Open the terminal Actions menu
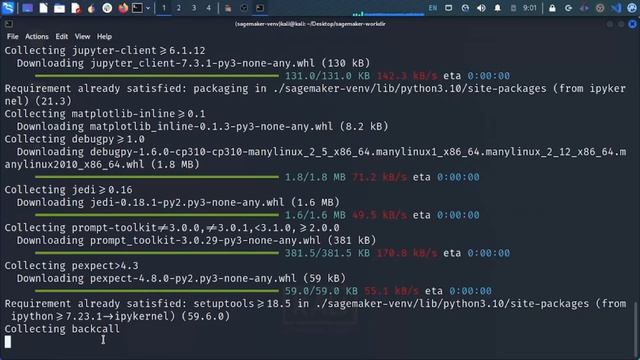This screenshot has height=360, width=640. tap(37, 36)
